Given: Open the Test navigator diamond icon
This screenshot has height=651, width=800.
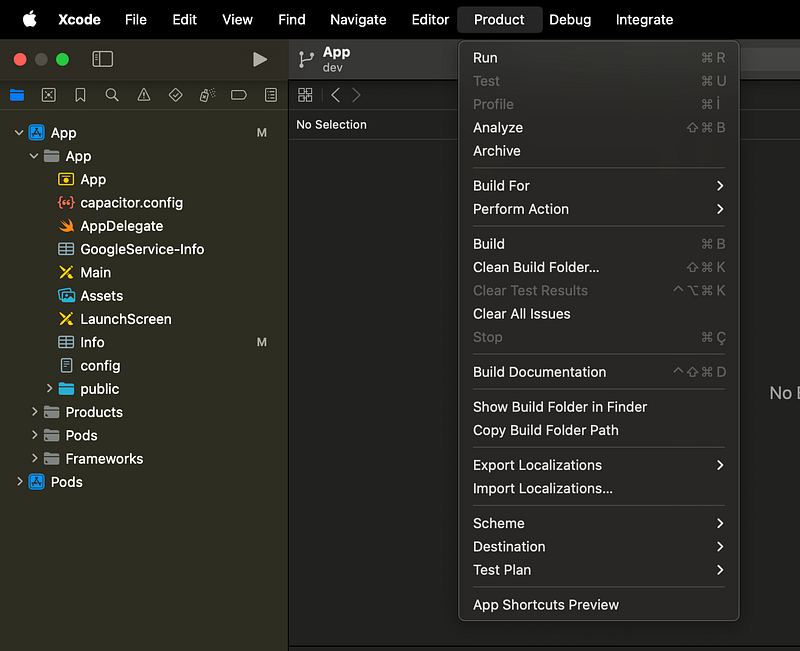Looking at the screenshot, I should [176, 95].
